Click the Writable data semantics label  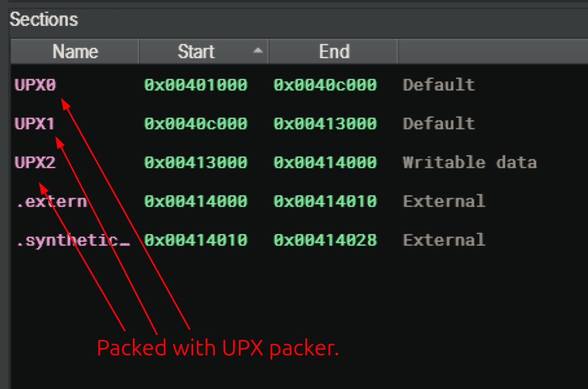click(469, 162)
